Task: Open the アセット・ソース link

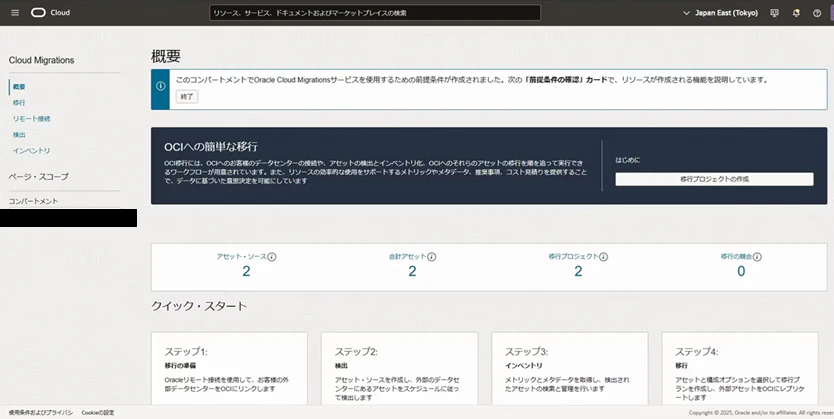Action: tap(241, 256)
